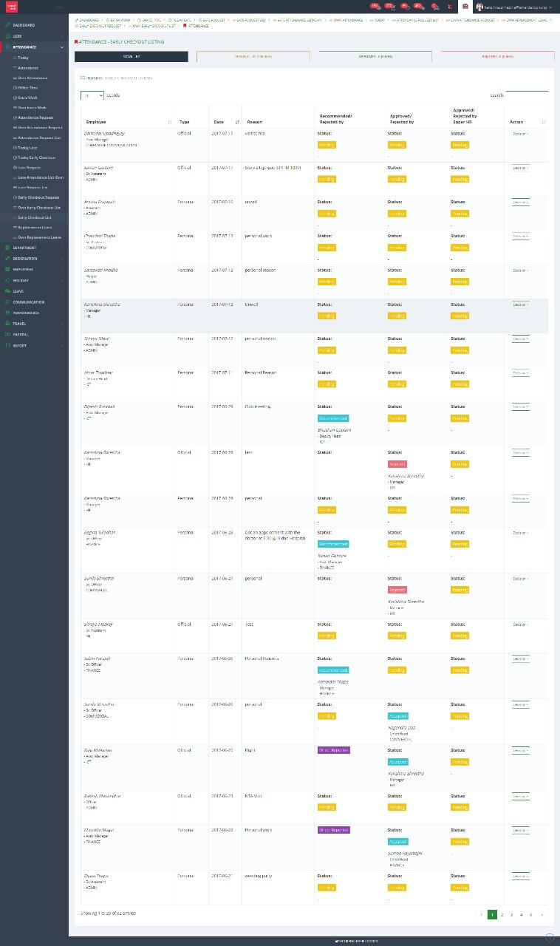Click the Leave icon in sidebar

(7, 291)
